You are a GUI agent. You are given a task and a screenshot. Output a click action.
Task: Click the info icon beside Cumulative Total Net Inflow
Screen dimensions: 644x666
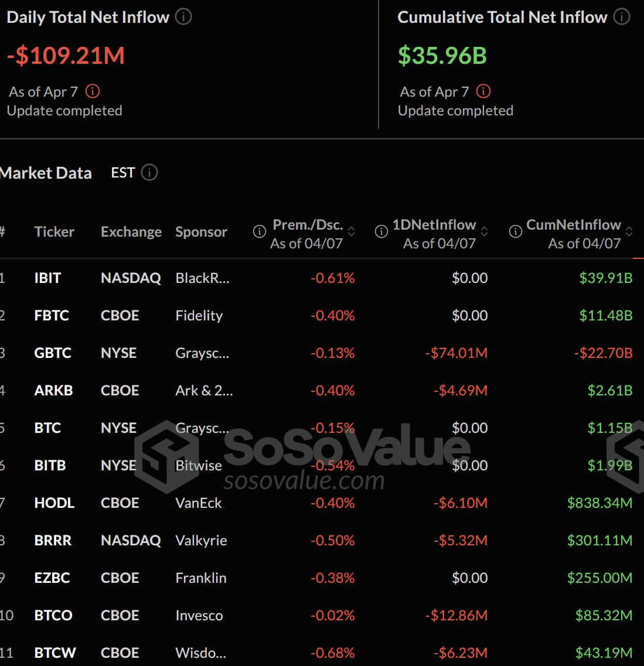coord(621,17)
